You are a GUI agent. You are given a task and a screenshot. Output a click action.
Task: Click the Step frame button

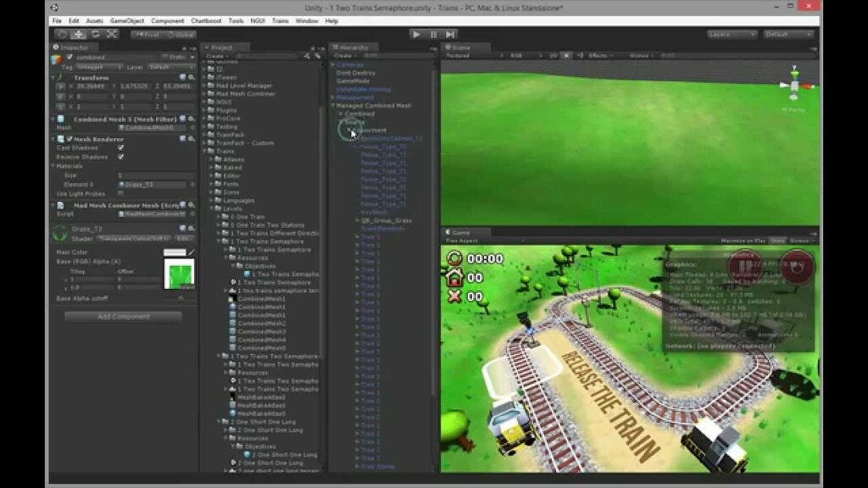coord(448,35)
